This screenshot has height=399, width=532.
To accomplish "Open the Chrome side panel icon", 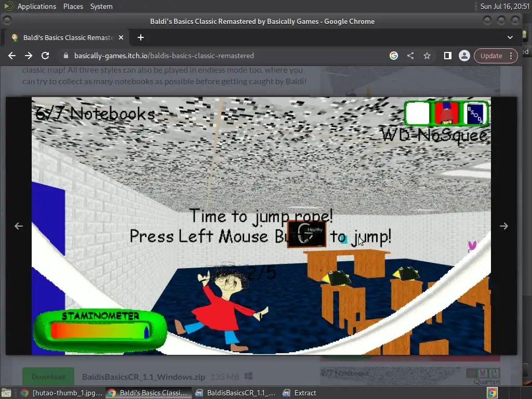I will pos(447,56).
